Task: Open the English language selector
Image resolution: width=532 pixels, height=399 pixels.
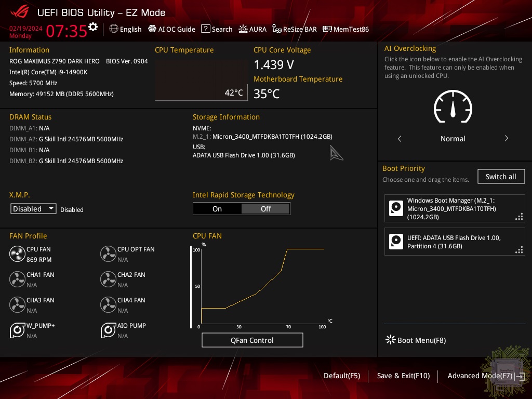Action: 126,30
